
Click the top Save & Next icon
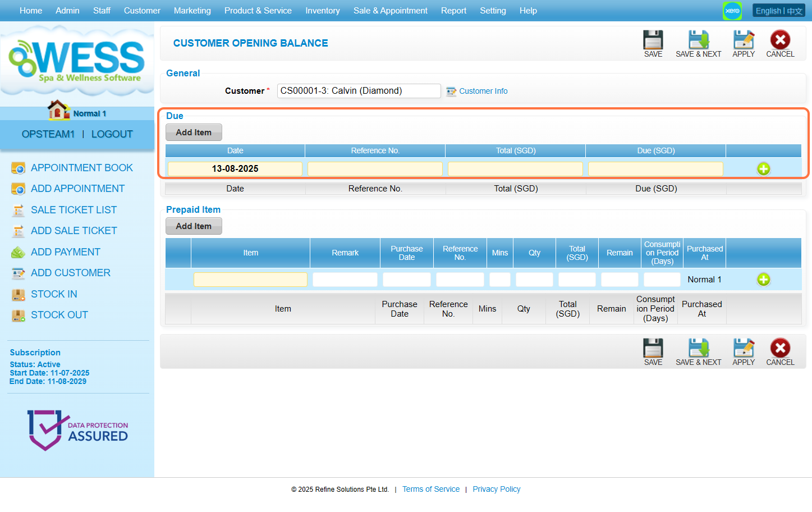tap(698, 40)
